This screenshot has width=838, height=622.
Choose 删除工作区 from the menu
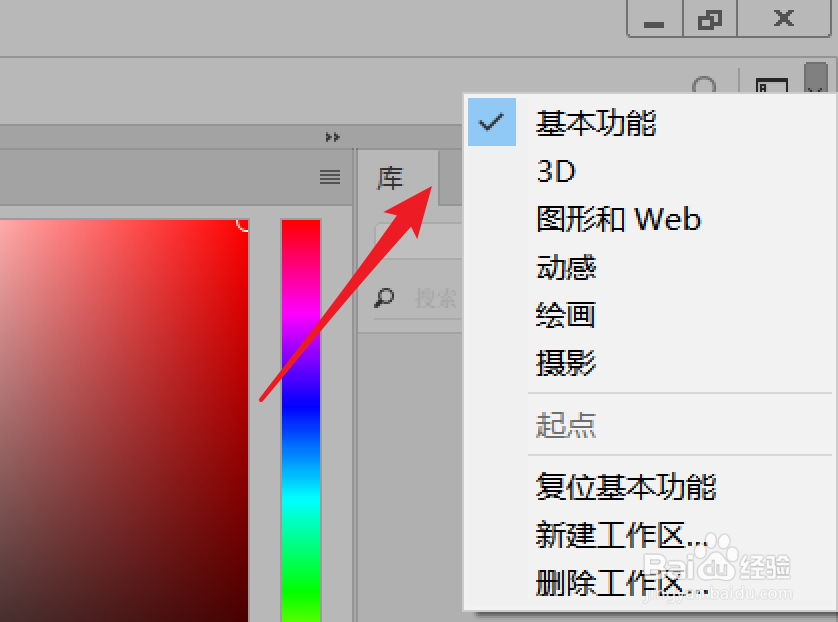(x=622, y=583)
